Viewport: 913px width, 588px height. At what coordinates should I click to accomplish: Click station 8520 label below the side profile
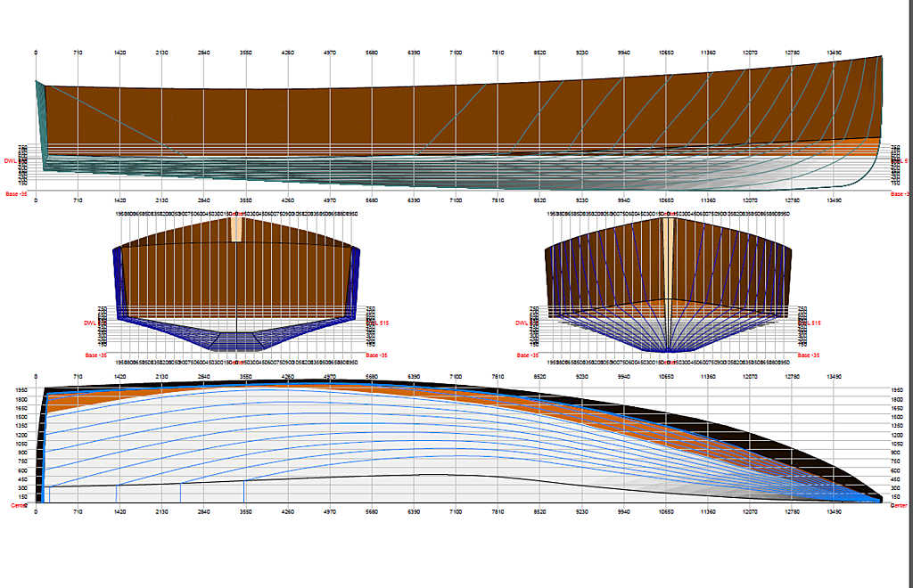tap(539, 200)
